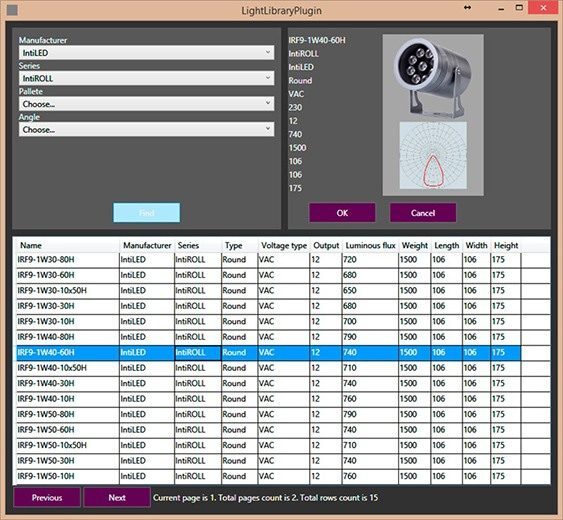Confirm selection with the OK button

(x=342, y=213)
